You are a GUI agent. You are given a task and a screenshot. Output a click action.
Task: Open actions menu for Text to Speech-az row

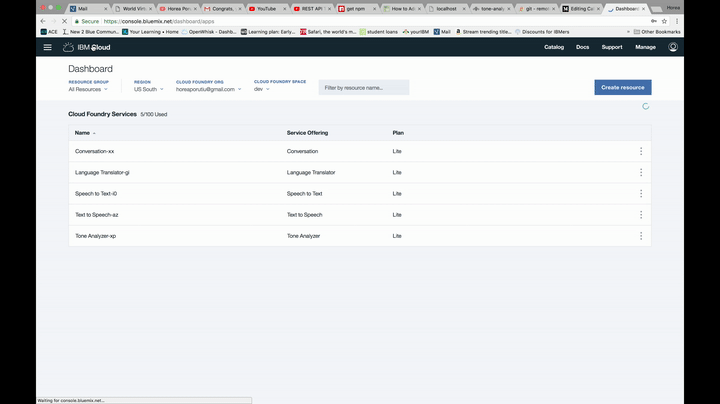click(641, 214)
